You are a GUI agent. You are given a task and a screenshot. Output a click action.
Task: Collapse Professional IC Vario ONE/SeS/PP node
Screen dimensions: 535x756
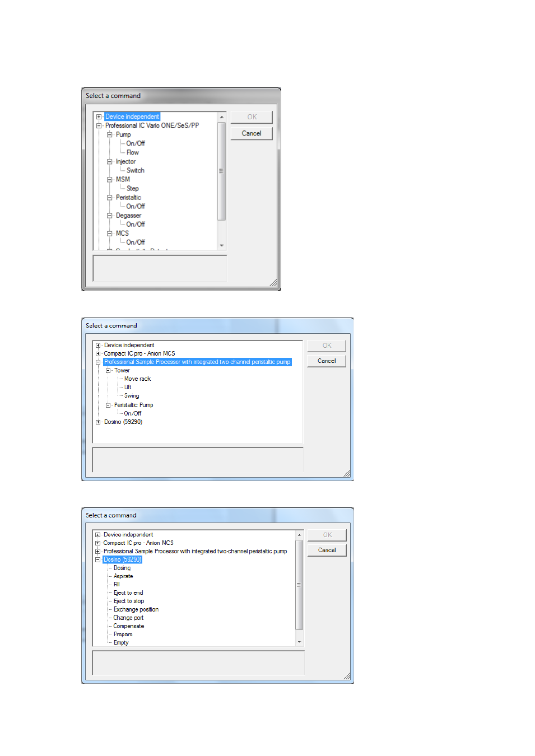(99, 126)
